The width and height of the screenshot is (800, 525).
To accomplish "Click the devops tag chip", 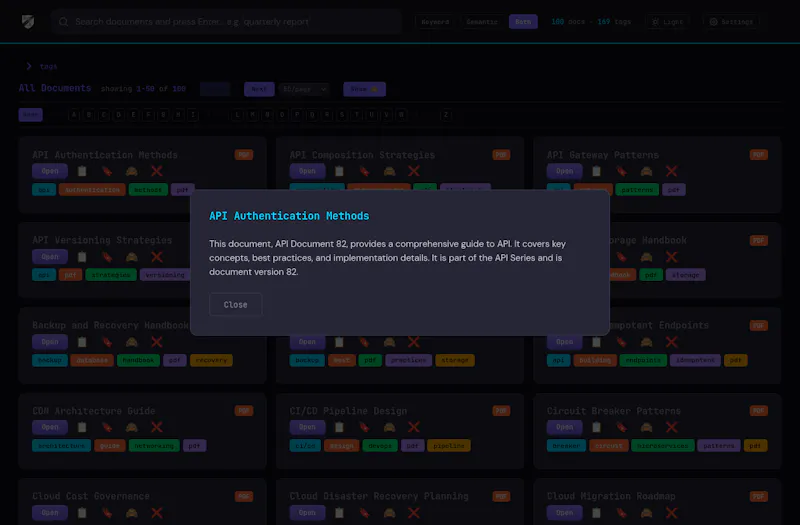I will [380, 445].
